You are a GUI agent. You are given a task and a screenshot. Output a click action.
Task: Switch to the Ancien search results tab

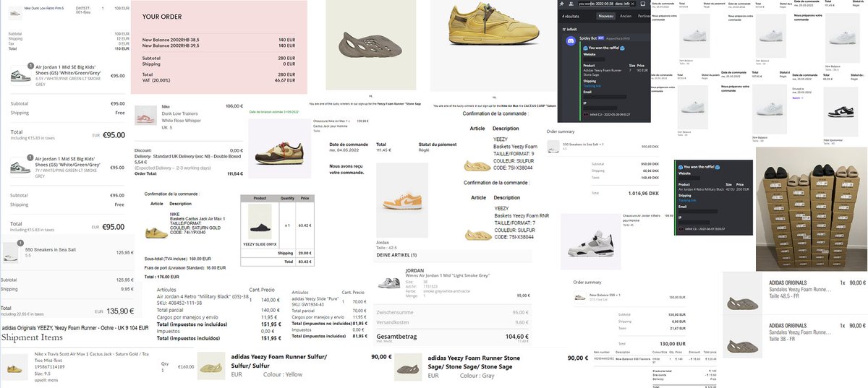click(626, 16)
